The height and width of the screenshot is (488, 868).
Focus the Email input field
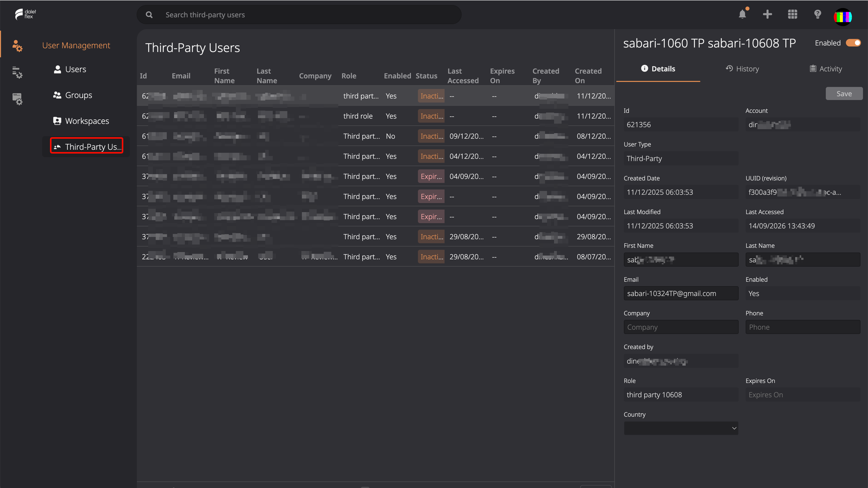(x=681, y=293)
